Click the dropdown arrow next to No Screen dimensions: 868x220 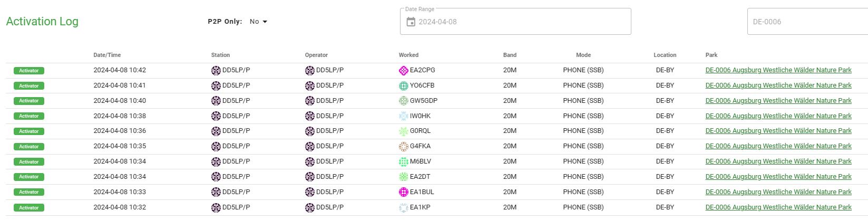tap(265, 22)
